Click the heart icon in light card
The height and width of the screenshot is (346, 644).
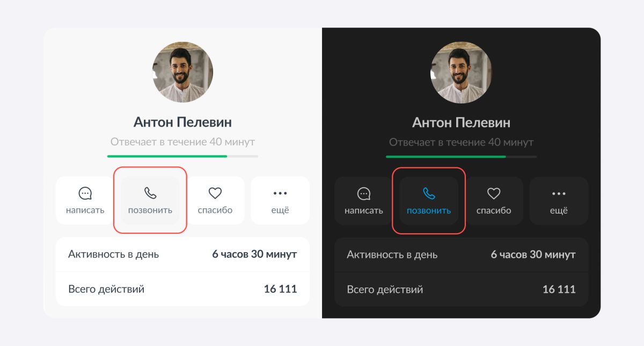coord(215,193)
